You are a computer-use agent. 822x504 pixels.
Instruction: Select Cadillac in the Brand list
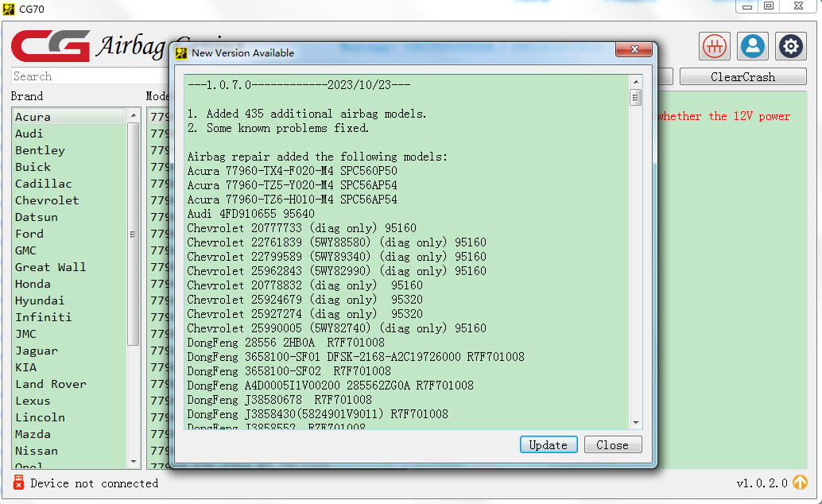coord(69,184)
